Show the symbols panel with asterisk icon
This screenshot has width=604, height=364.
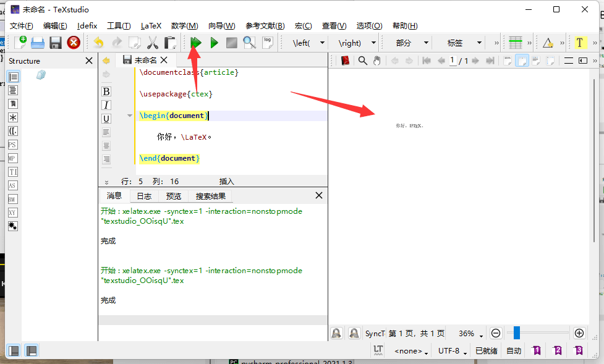pos(13,117)
